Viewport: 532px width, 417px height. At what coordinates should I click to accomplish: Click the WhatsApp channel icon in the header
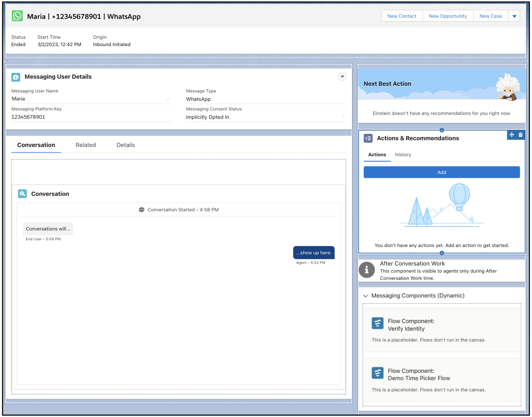click(17, 16)
